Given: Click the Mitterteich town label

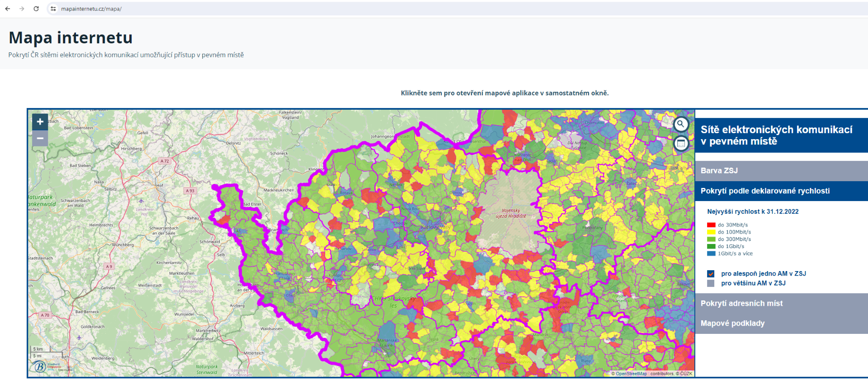Looking at the screenshot, I should (x=254, y=353).
